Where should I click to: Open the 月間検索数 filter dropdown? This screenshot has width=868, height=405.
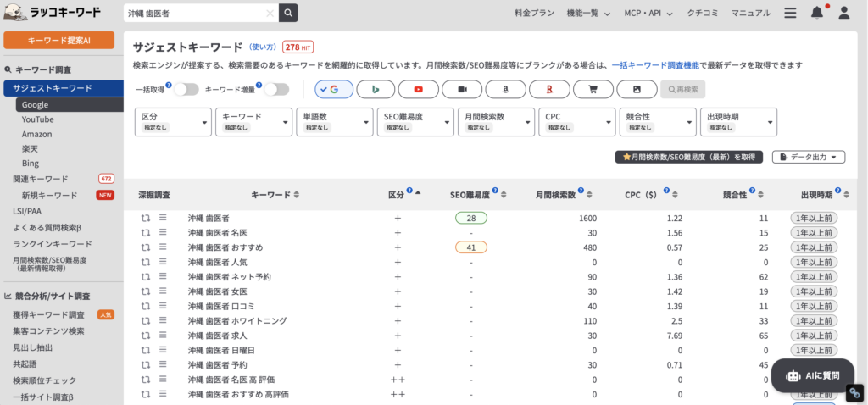coord(497,122)
